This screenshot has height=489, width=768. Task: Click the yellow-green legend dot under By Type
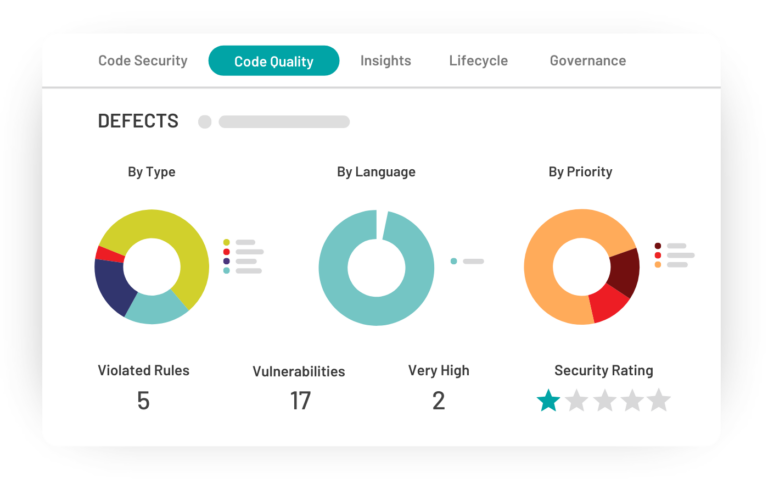[226, 242]
